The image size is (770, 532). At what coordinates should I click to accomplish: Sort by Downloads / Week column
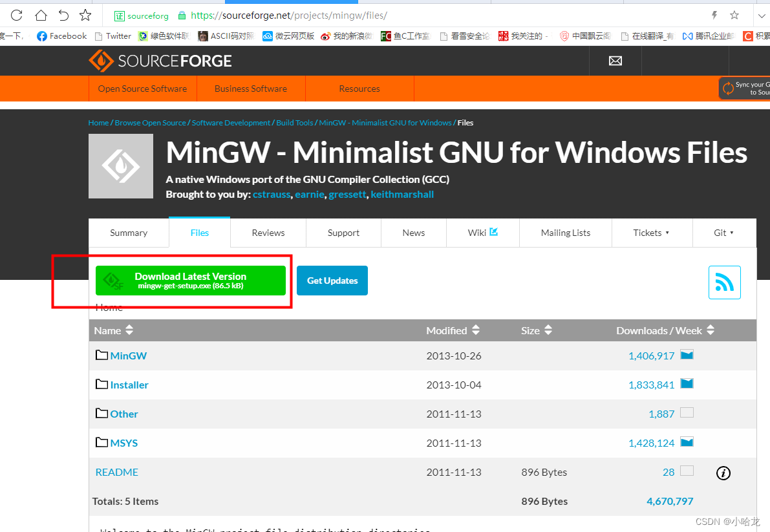pyautogui.click(x=665, y=330)
